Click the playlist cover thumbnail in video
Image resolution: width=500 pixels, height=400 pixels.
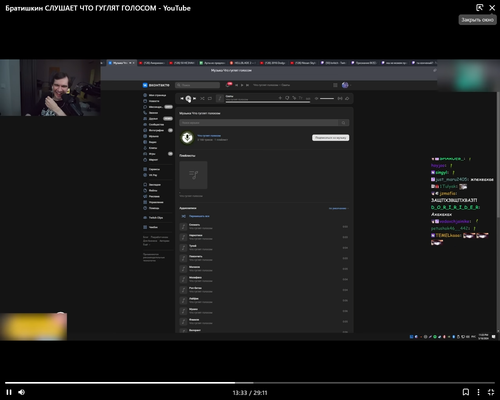(193, 175)
